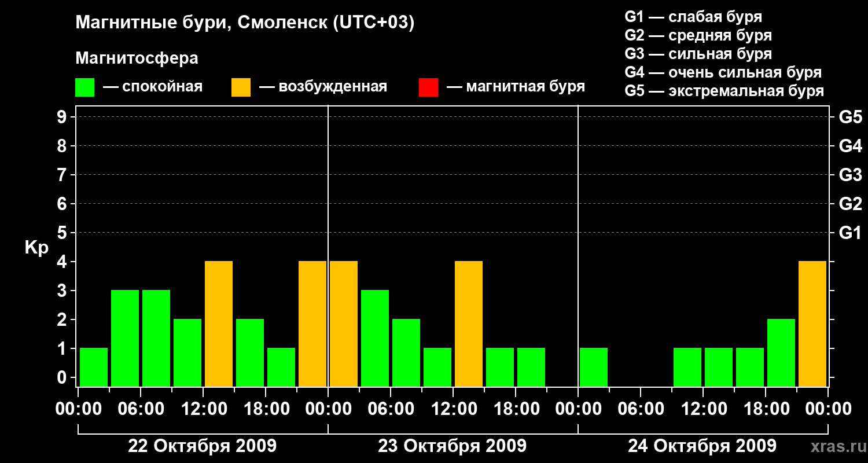Click the orange 'возбужденная' legend swatch
Viewport: 868px width, 463px height.
point(241,87)
